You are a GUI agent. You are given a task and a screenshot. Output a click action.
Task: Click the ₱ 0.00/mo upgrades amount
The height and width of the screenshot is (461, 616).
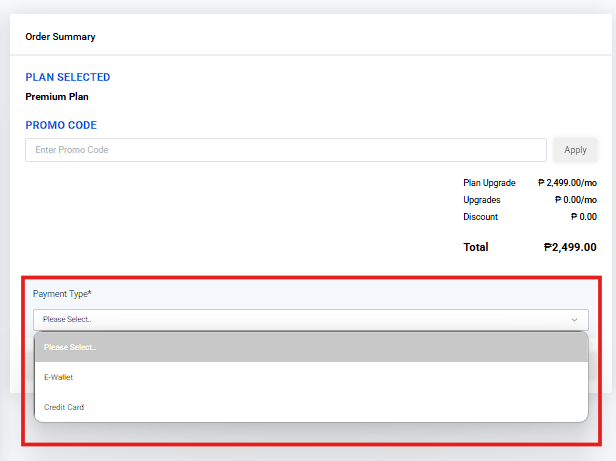tap(575, 200)
